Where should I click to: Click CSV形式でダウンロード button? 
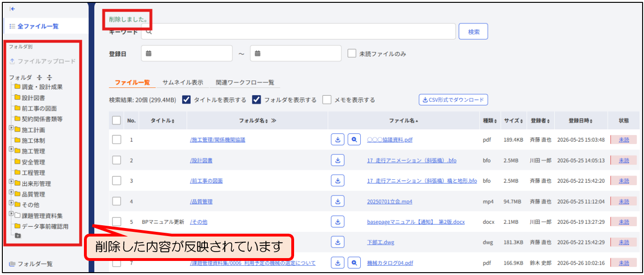coord(454,99)
